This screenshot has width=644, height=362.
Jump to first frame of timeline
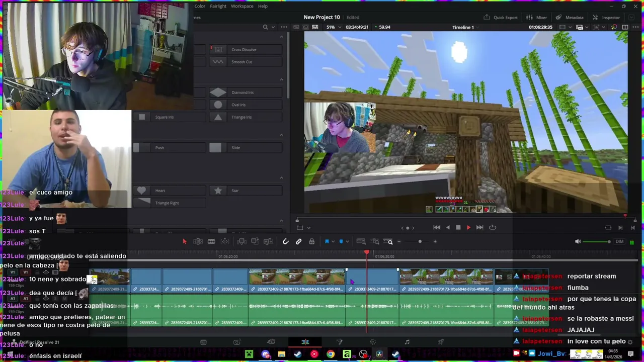coord(437,227)
